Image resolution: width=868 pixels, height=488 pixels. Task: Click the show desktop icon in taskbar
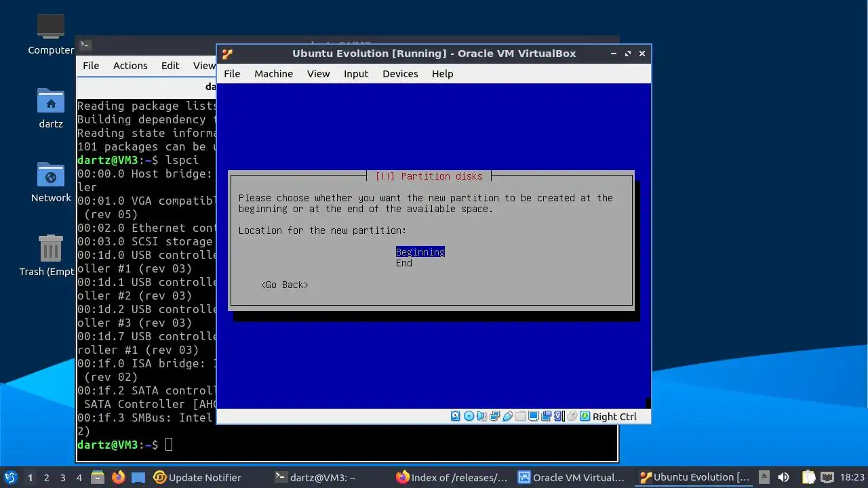click(x=138, y=477)
